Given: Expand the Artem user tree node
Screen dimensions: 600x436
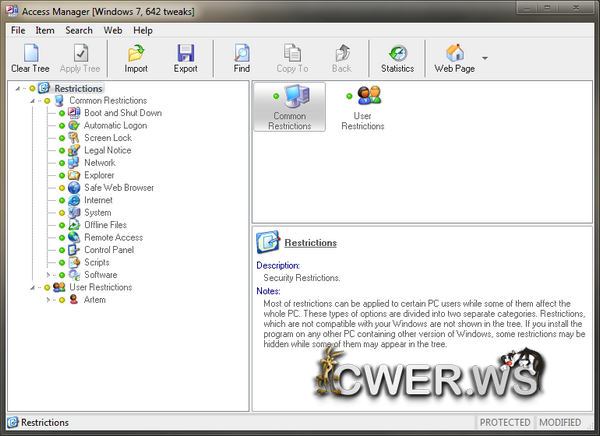Looking at the screenshot, I should [x=48, y=300].
